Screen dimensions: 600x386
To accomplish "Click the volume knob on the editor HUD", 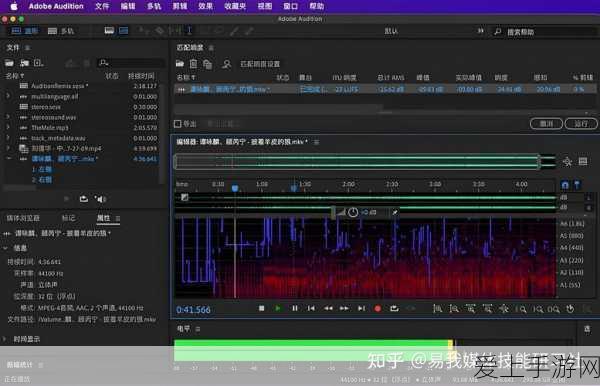I will tap(353, 212).
